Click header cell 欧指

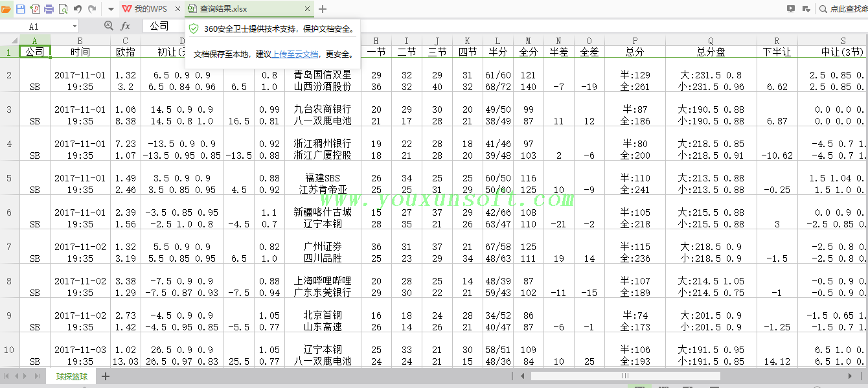(x=125, y=52)
